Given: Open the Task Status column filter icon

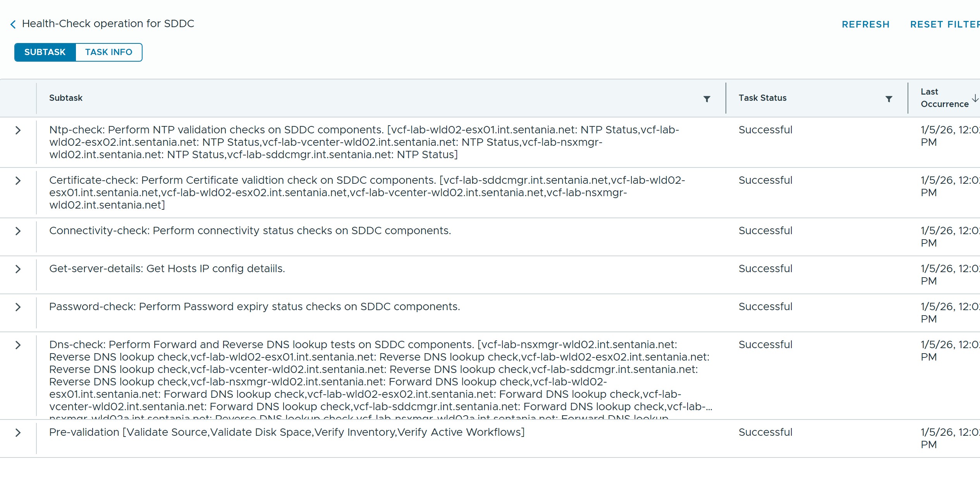Looking at the screenshot, I should pyautogui.click(x=889, y=99).
